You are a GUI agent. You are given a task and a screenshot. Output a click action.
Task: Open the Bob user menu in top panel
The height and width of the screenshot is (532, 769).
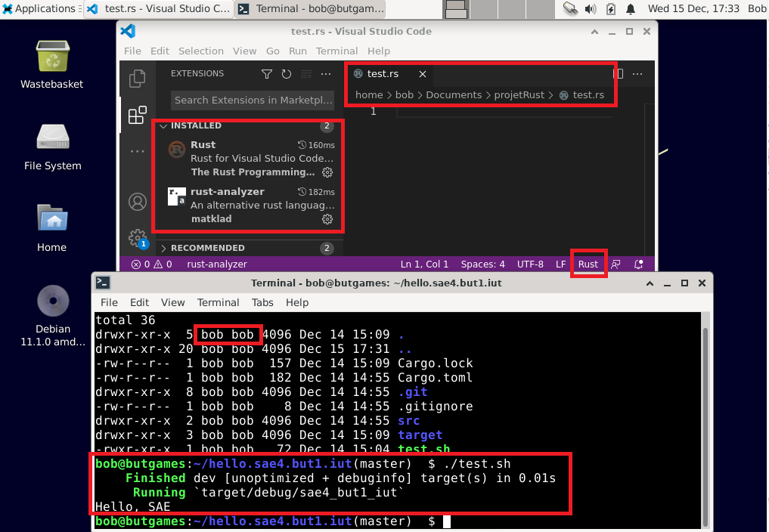(757, 9)
